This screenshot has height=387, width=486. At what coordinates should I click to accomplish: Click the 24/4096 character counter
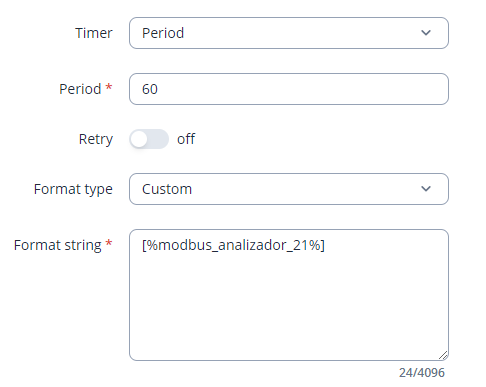[x=422, y=373]
